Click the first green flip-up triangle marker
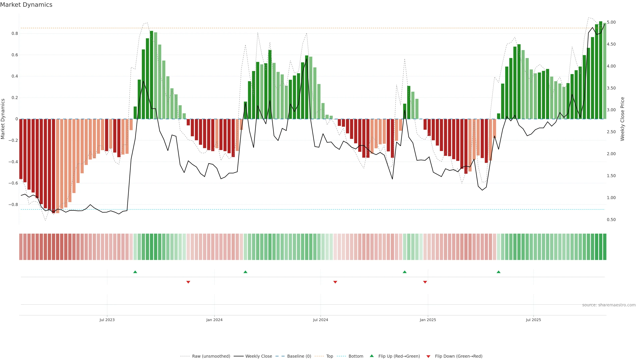644x362 pixels. pos(135,272)
